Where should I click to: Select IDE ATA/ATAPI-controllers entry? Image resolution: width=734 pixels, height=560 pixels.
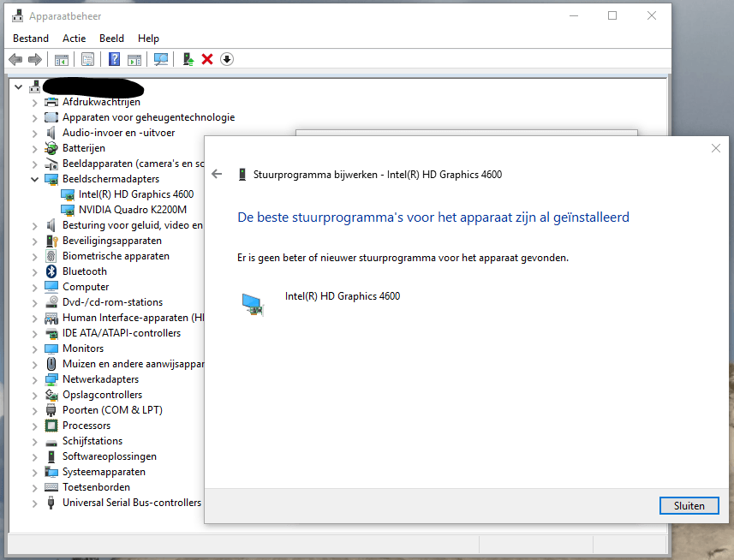pos(122,333)
